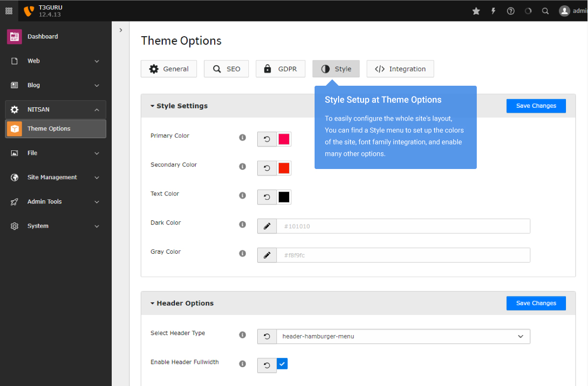Save changes in Style Settings

click(x=536, y=106)
